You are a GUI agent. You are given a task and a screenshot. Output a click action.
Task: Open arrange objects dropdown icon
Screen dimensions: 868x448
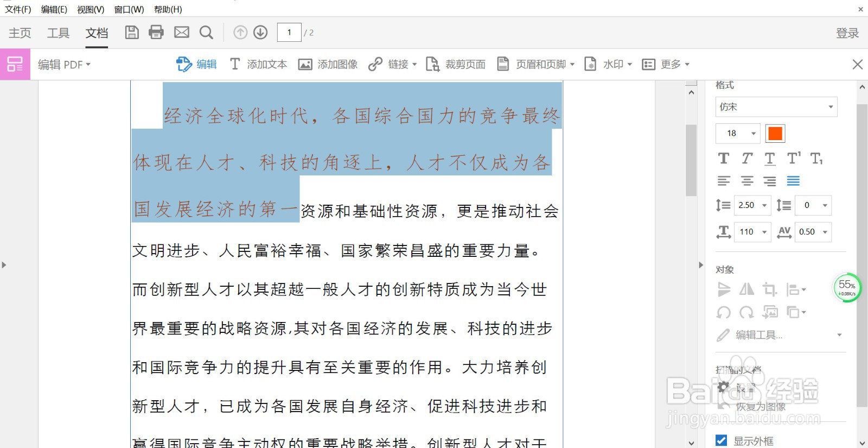(796, 312)
